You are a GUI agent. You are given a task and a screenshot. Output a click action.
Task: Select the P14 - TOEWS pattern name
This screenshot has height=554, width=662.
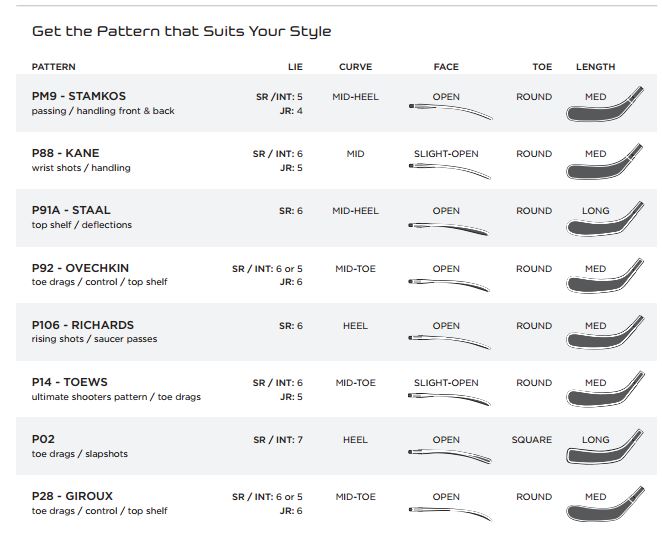coord(70,382)
